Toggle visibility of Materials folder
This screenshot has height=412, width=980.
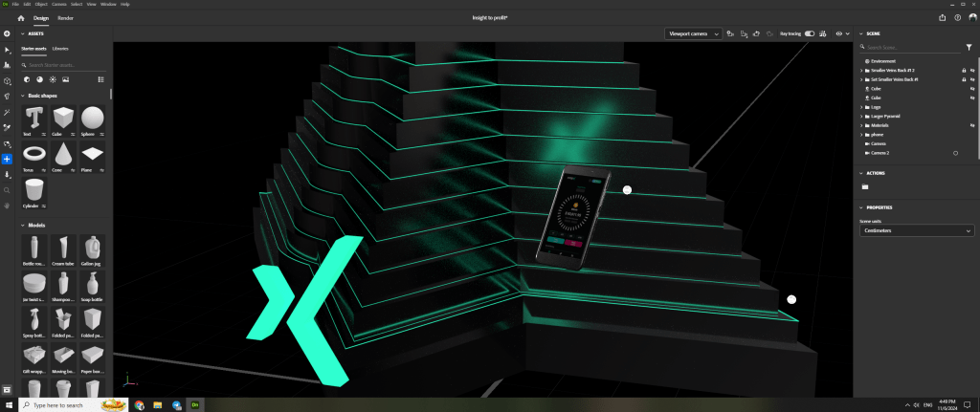970,125
